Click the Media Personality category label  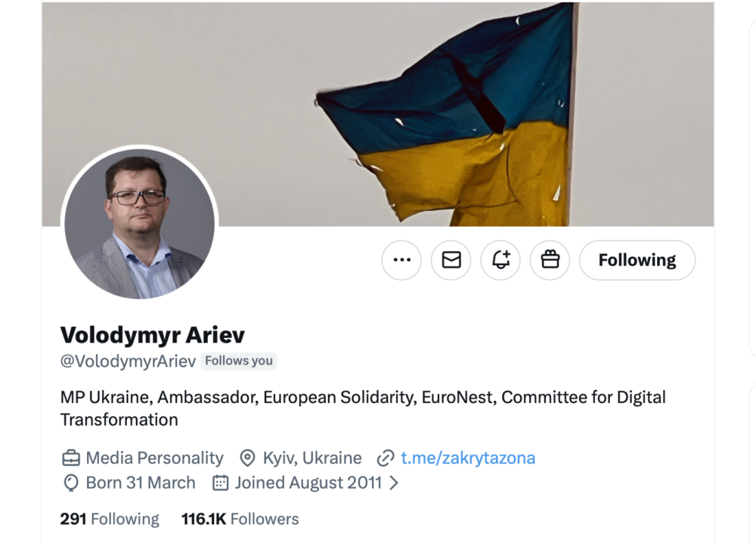click(x=155, y=458)
